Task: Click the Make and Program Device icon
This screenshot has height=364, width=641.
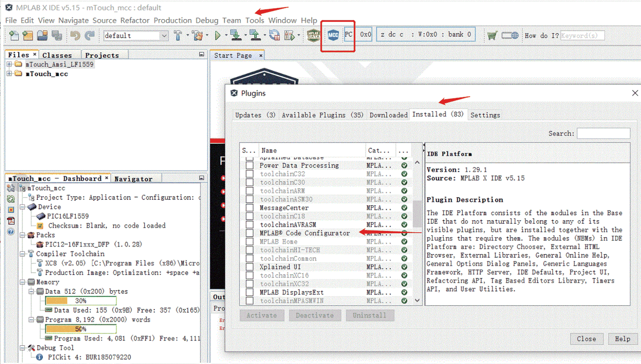Action: pyautogui.click(x=236, y=35)
